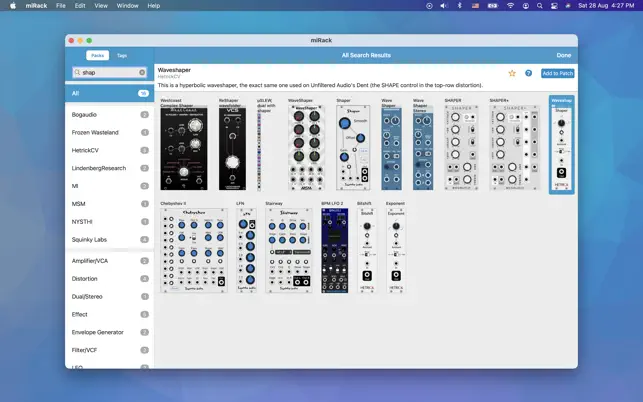This screenshot has height=402, width=643.
Task: Select the uSLEW dual with shaper module
Action: tap(259, 152)
